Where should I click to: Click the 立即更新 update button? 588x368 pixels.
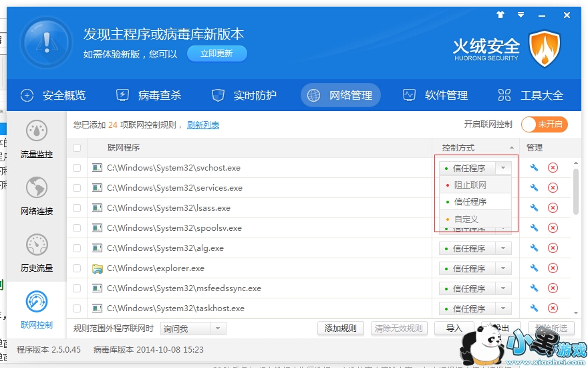click(x=216, y=54)
